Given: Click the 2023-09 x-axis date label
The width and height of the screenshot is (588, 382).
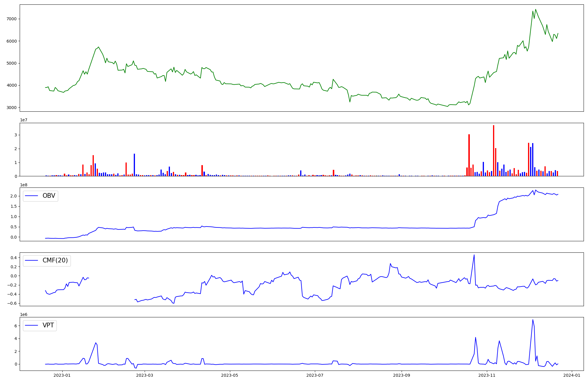Looking at the screenshot, I should tap(401, 375).
